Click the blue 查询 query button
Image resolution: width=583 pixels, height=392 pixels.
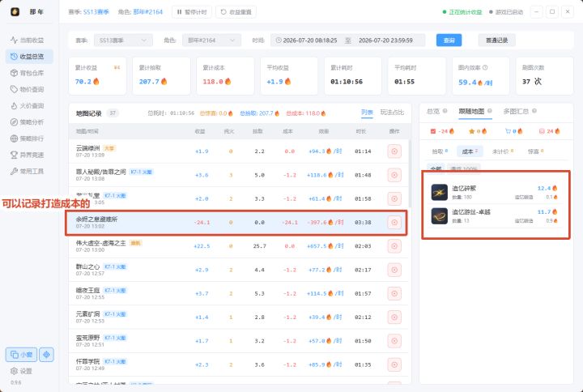coord(449,40)
